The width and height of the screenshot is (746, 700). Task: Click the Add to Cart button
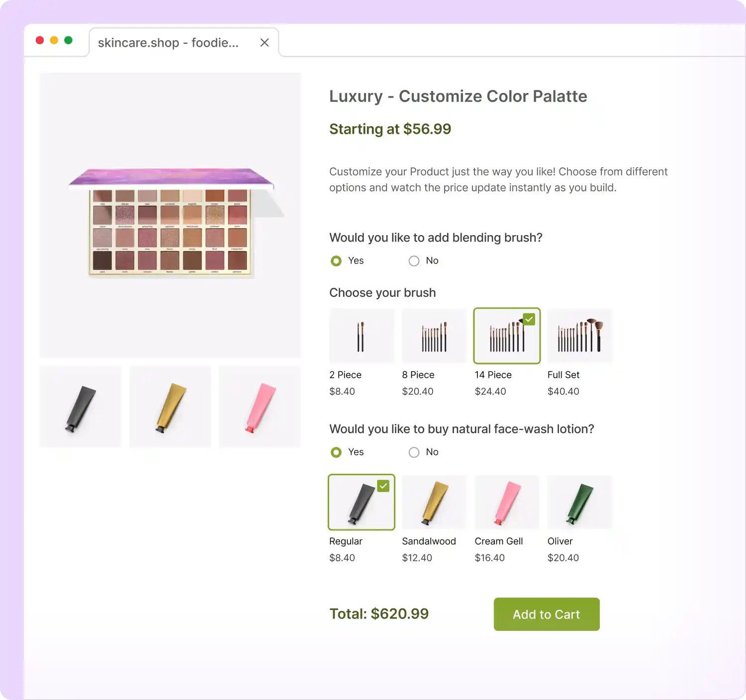tap(546, 614)
